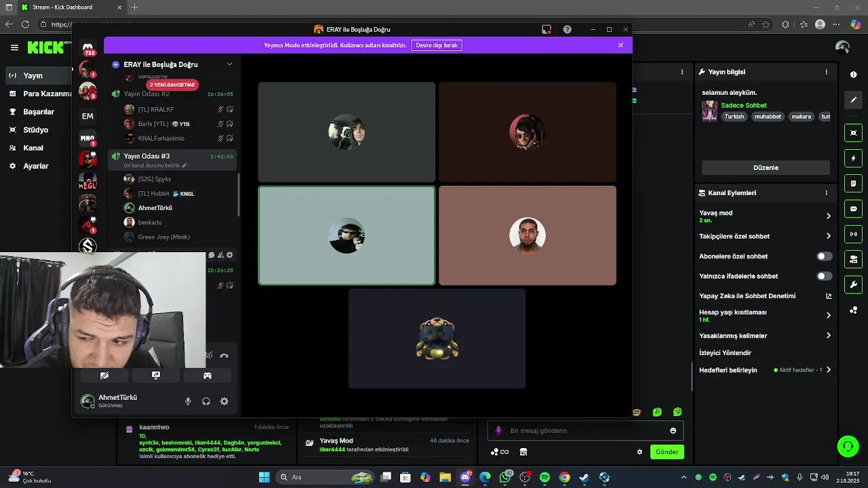Click user [TL] KRALKF in voice list
This screenshot has width=868, height=488.
pos(156,109)
